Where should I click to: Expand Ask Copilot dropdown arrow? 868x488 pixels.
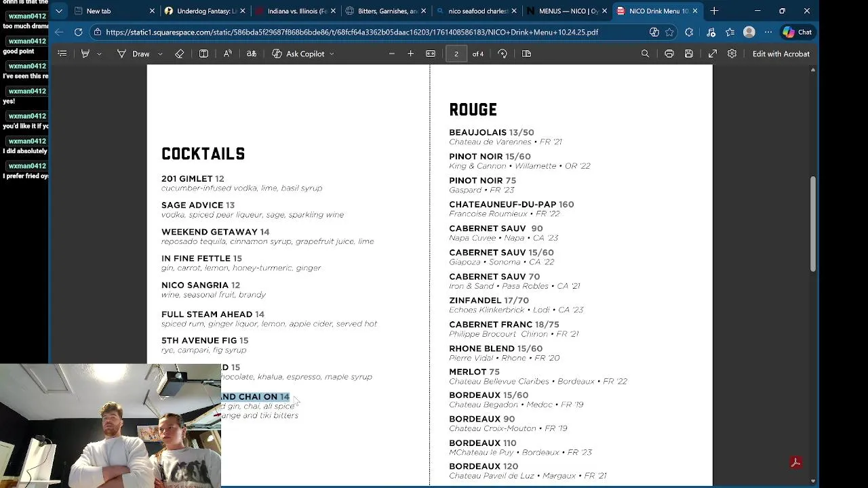tap(332, 54)
